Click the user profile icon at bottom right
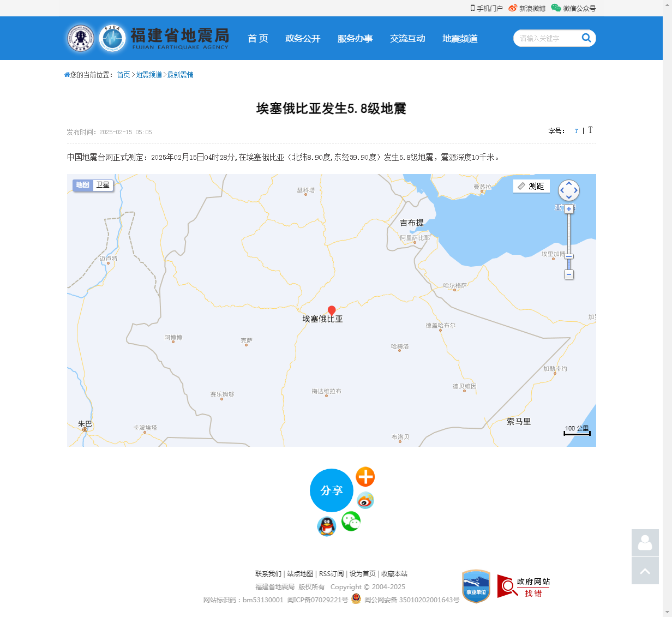 pyautogui.click(x=645, y=543)
